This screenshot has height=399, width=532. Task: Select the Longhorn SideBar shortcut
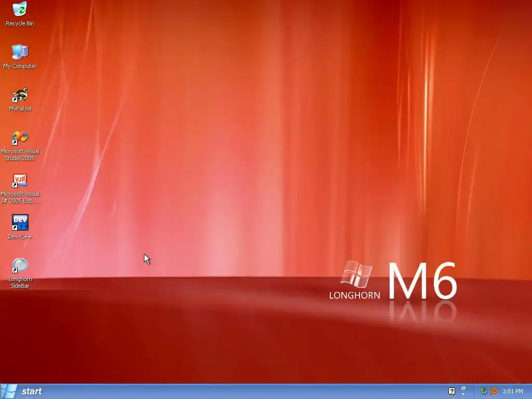pos(20,273)
